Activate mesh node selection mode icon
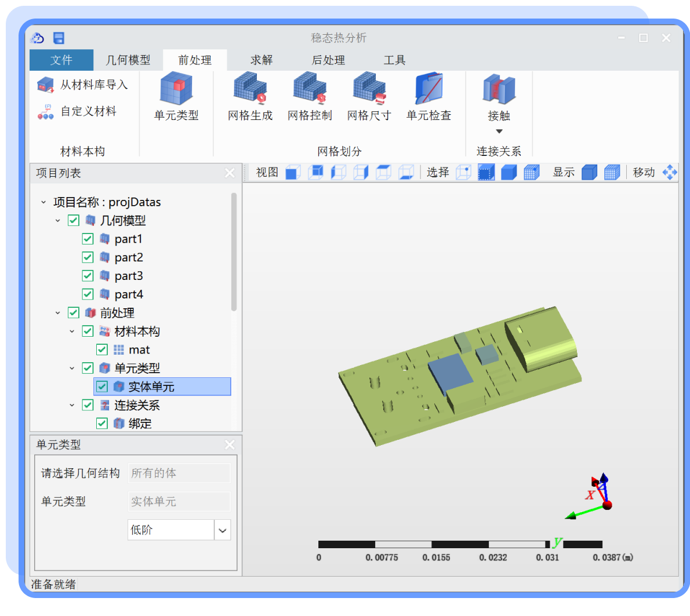 [532, 172]
